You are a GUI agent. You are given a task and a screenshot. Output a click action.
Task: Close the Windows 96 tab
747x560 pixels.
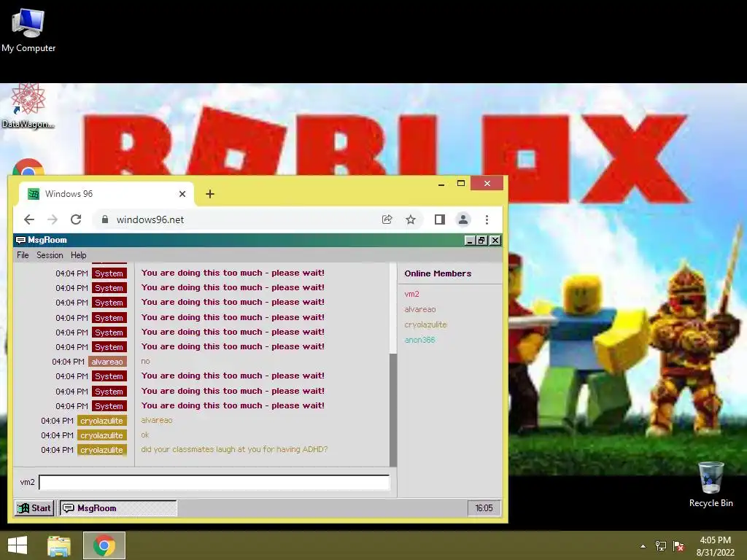click(x=182, y=194)
